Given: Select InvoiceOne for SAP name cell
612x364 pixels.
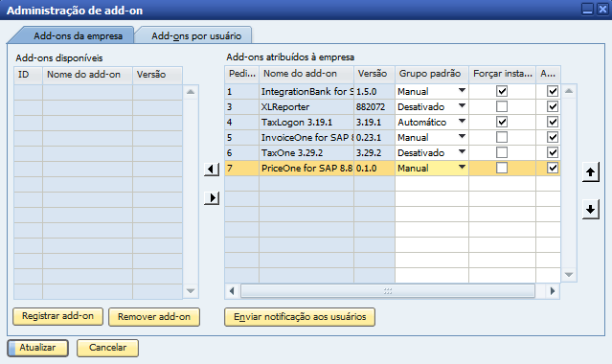Looking at the screenshot, I should [x=306, y=137].
